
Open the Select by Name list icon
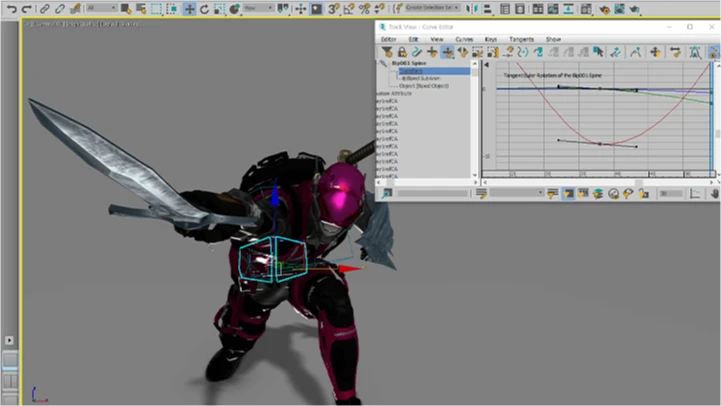click(141, 8)
